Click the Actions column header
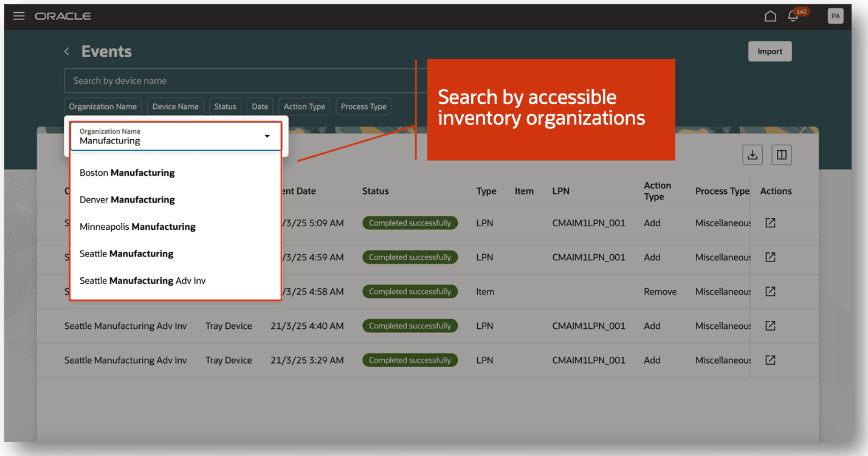The height and width of the screenshot is (456, 868). click(776, 191)
